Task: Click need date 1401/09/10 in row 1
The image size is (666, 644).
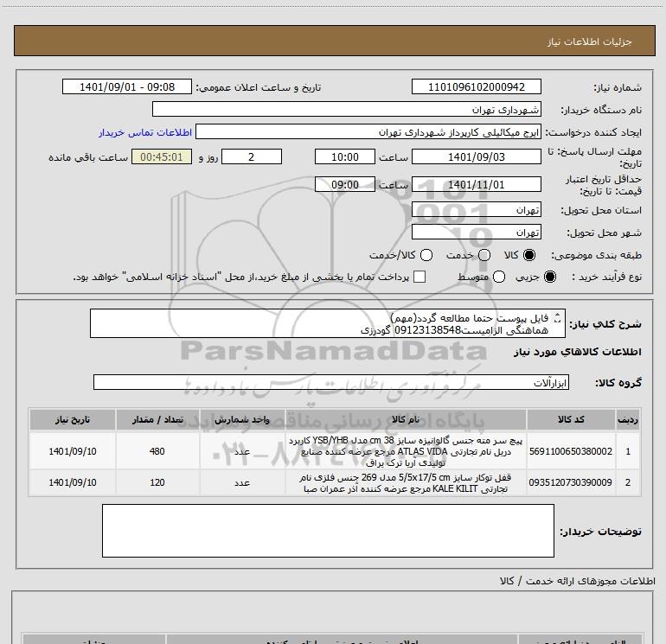Action: point(72,451)
